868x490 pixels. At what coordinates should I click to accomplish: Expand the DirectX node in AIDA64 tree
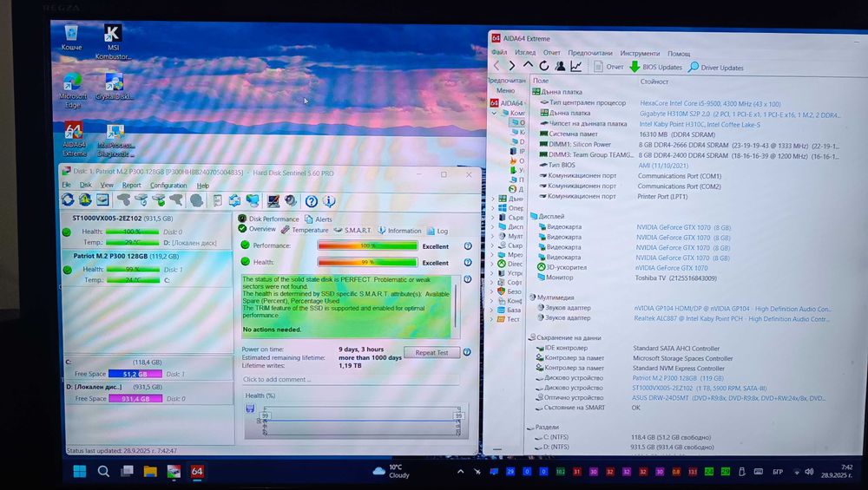pyautogui.click(x=493, y=264)
